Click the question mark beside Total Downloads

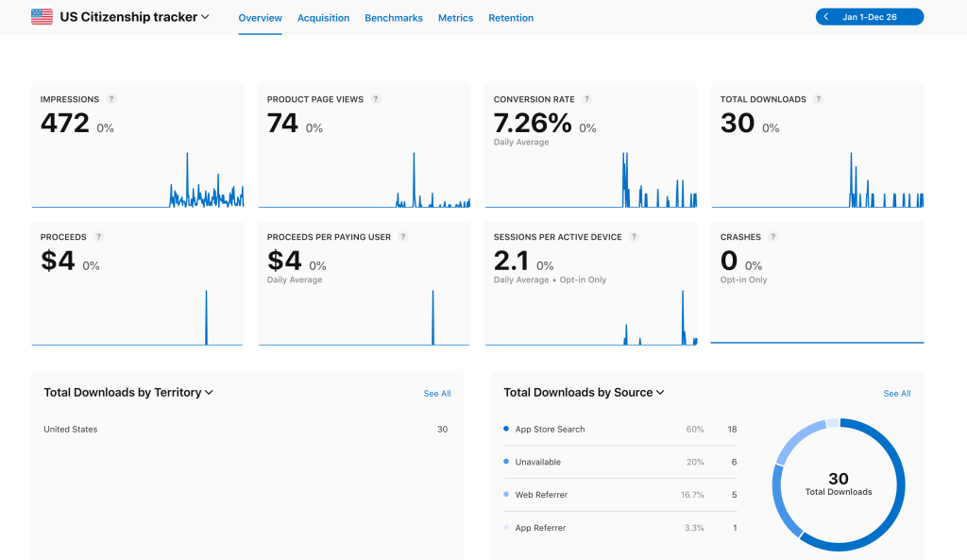(x=818, y=99)
